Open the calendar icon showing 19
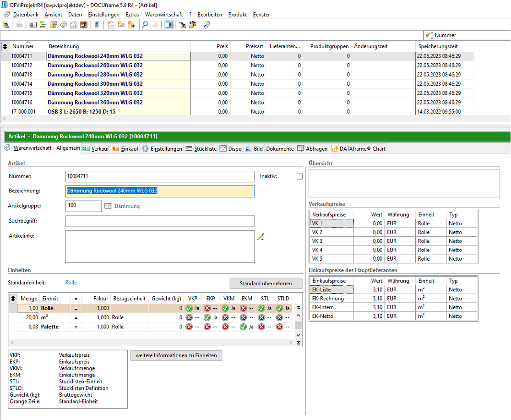The width and height of the screenshot is (511, 420). point(84,25)
